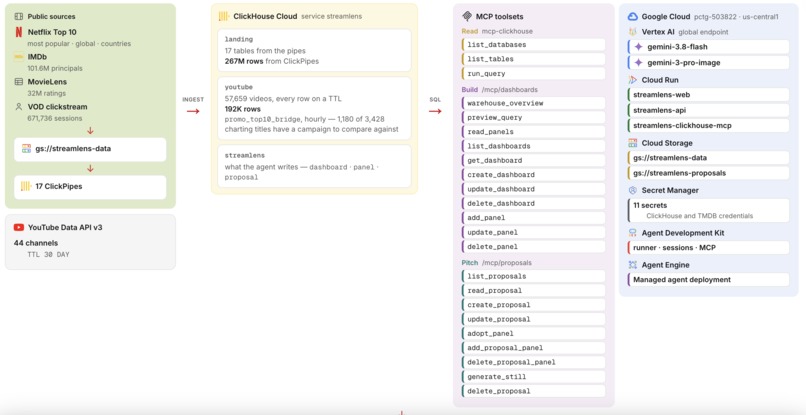Click the ClickHouse Cloud logo icon

[224, 16]
